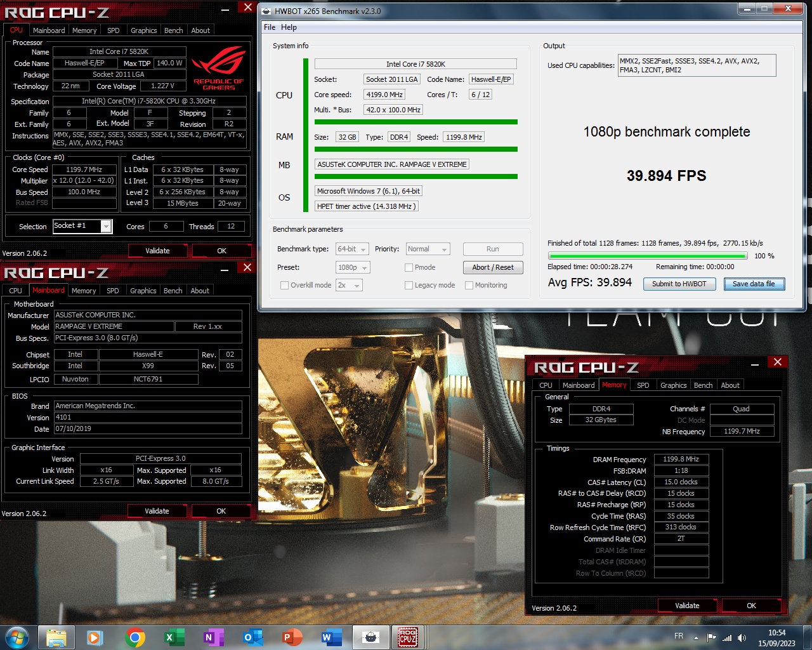This screenshot has width=812, height=650.
Task: Select the ROG CPU-Z taskbar icon
Action: 408,637
